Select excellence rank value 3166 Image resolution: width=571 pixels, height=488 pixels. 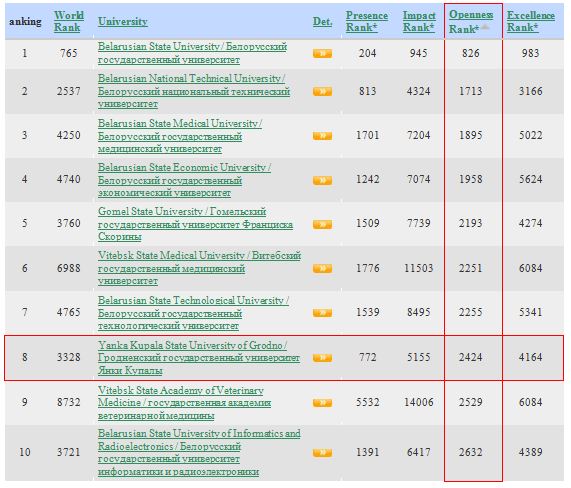tap(531, 91)
